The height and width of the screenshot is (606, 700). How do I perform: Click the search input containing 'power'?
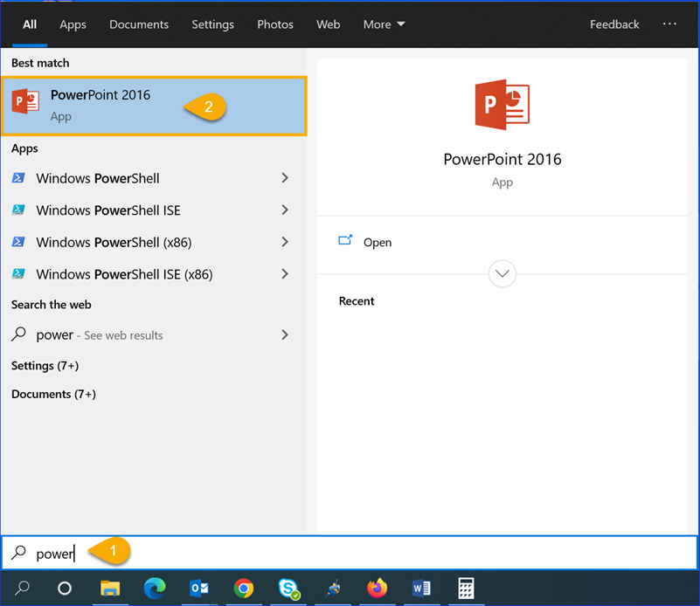[350, 553]
